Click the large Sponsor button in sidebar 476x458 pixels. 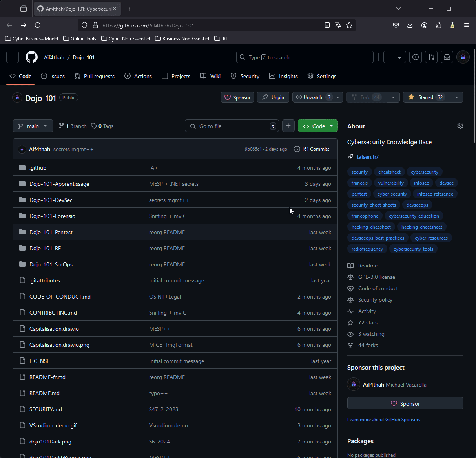pos(405,403)
